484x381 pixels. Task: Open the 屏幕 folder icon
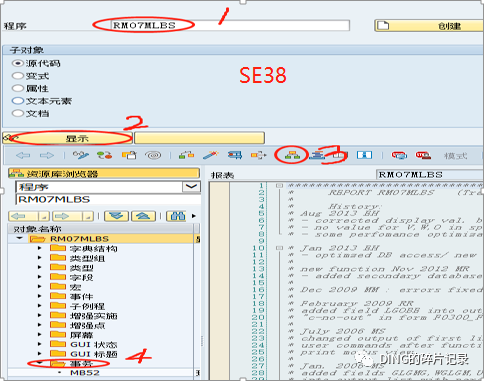tap(58, 334)
